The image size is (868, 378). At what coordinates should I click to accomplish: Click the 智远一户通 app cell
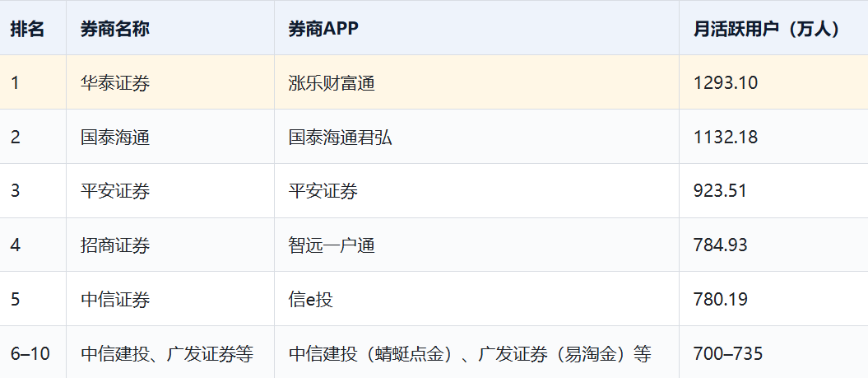476,245
